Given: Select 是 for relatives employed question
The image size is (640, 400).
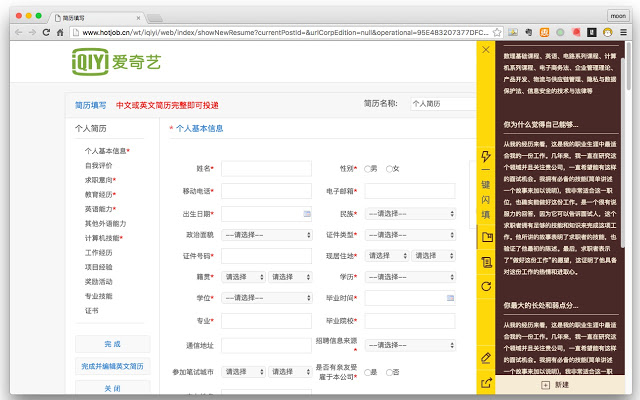Looking at the screenshot, I should tap(367, 372).
